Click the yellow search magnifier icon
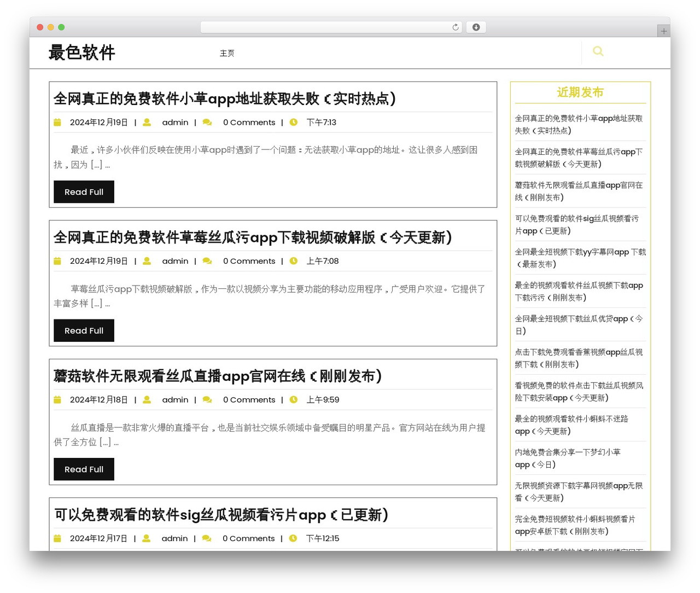This screenshot has height=593, width=700. 598,51
